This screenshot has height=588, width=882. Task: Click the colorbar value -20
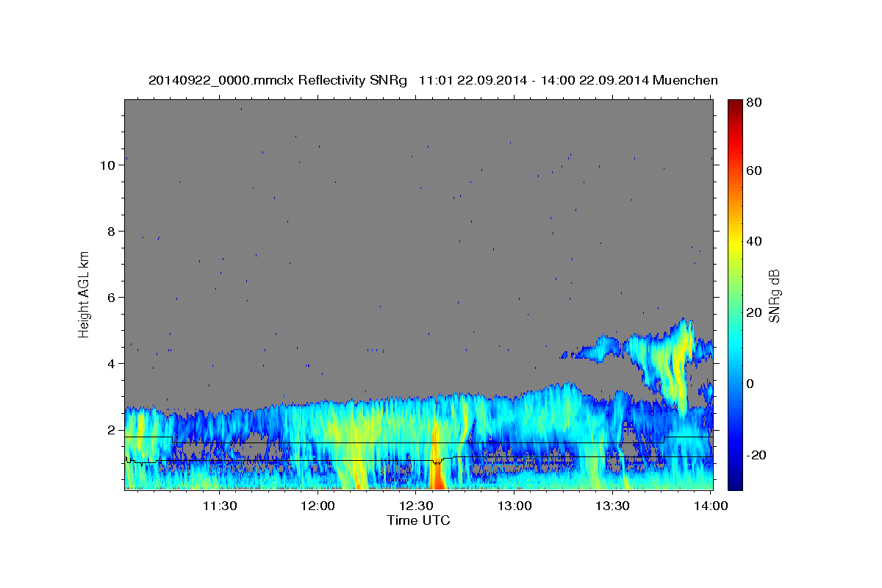tap(755, 455)
